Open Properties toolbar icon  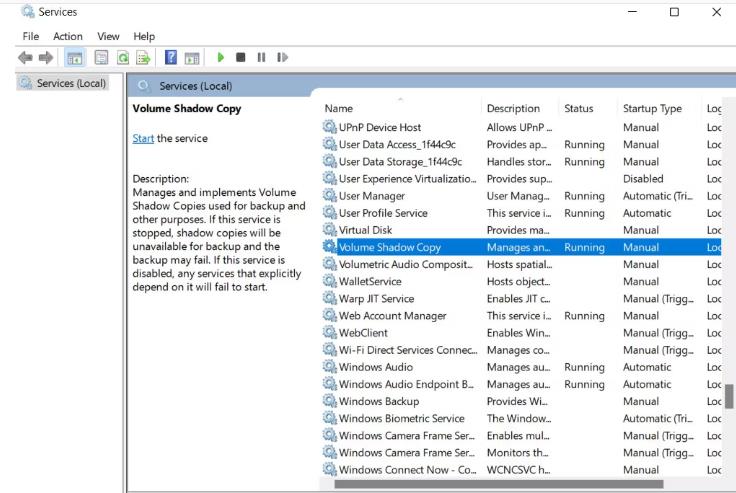pos(101,58)
